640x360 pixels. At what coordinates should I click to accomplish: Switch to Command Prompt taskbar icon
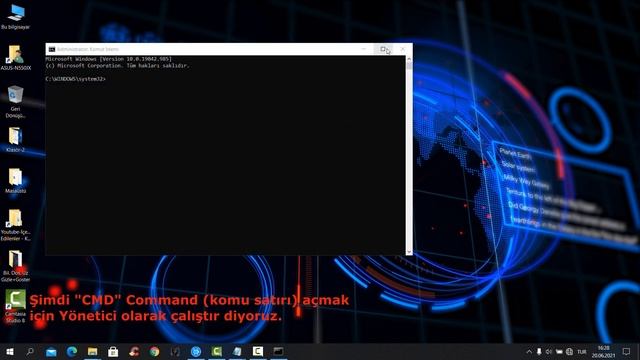(278, 351)
